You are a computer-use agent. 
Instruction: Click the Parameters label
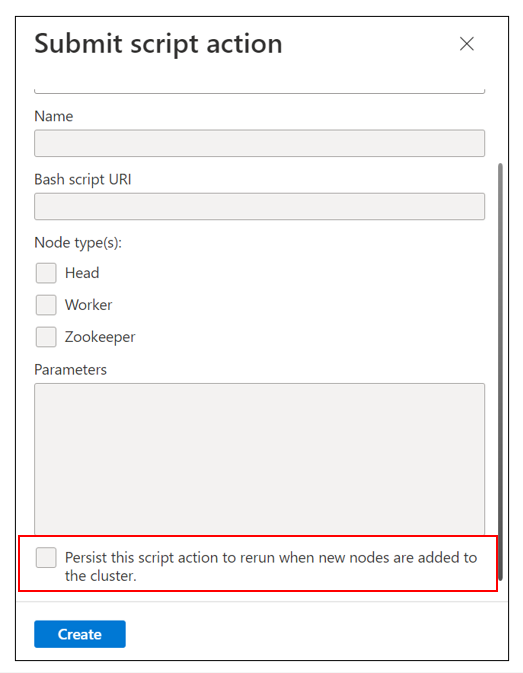[70, 370]
